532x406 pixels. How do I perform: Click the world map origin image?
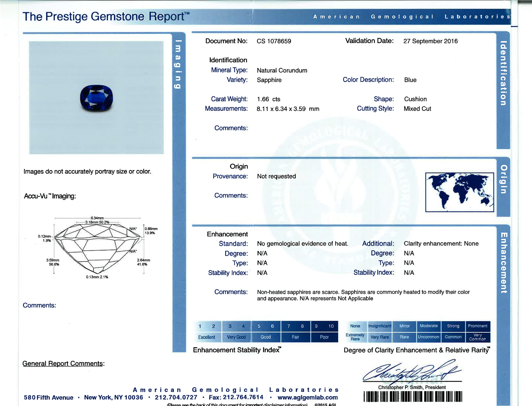click(x=459, y=192)
